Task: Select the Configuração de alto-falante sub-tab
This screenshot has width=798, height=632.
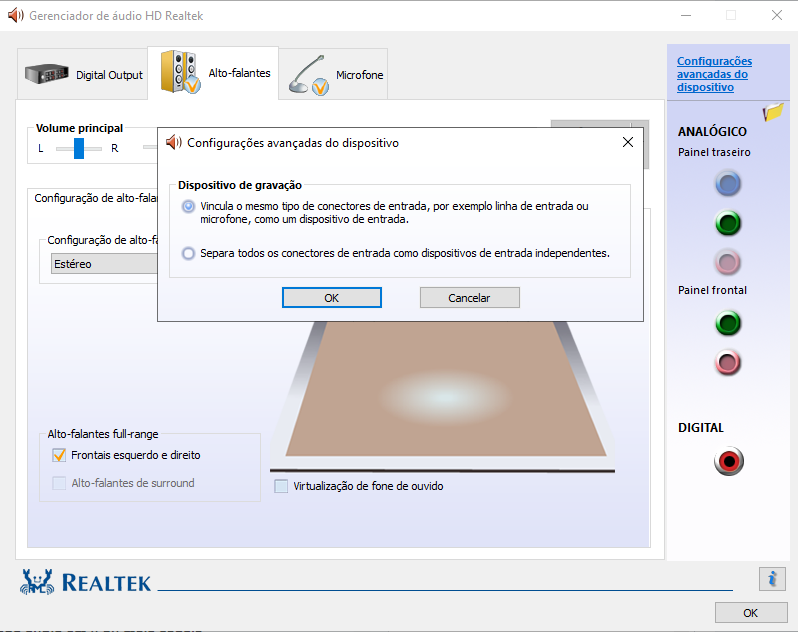Action: 96,198
